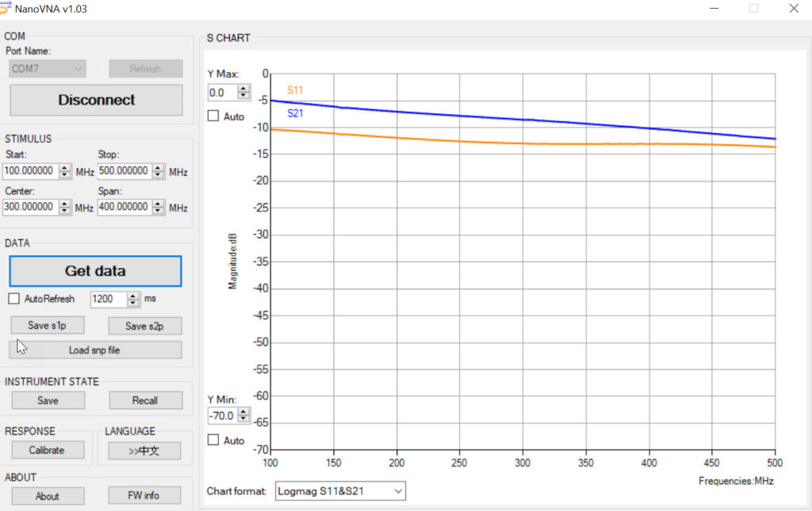Click Save s2p button
Image resolution: width=812 pixels, height=511 pixels.
(145, 326)
